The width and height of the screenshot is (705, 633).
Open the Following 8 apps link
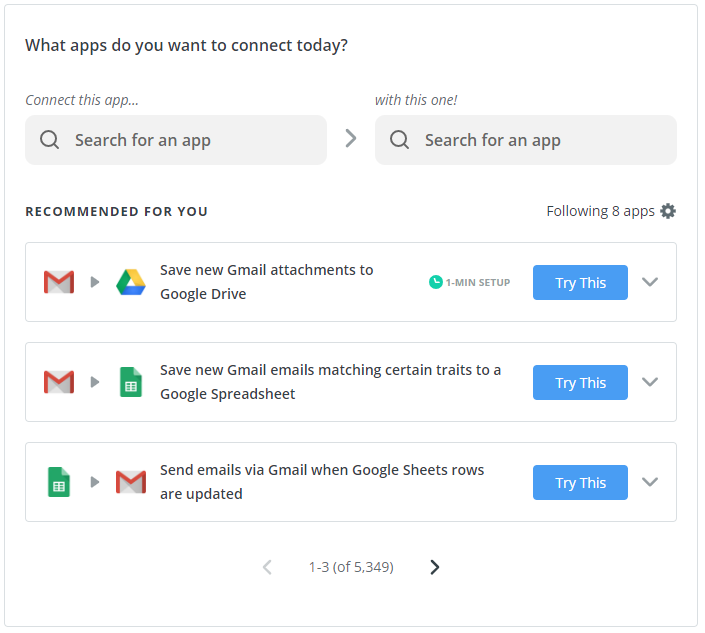600,211
